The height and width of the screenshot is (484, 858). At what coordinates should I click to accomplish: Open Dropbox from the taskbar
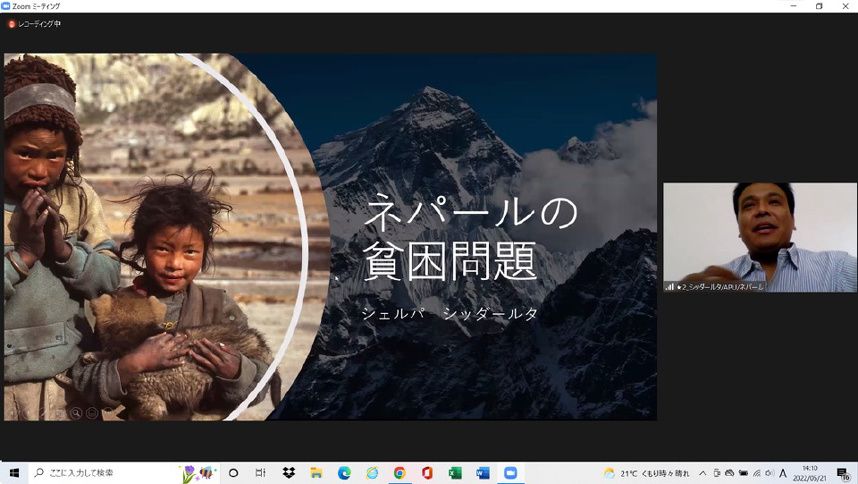pos(288,473)
